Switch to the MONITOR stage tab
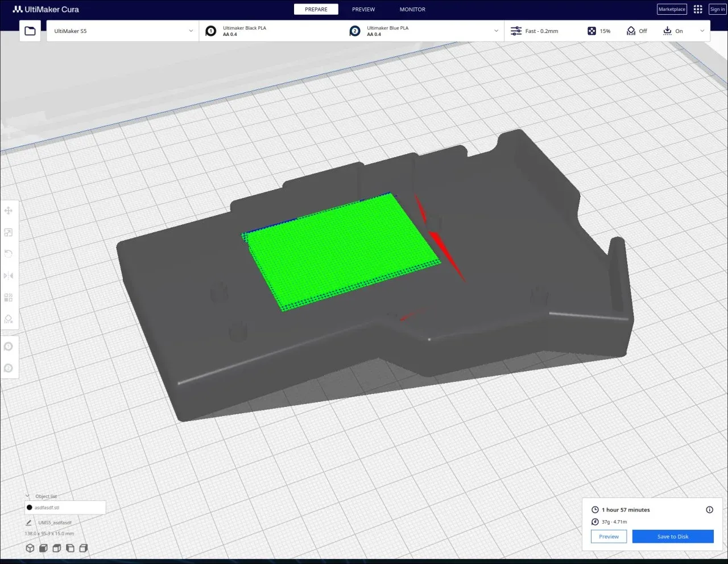 (x=412, y=9)
